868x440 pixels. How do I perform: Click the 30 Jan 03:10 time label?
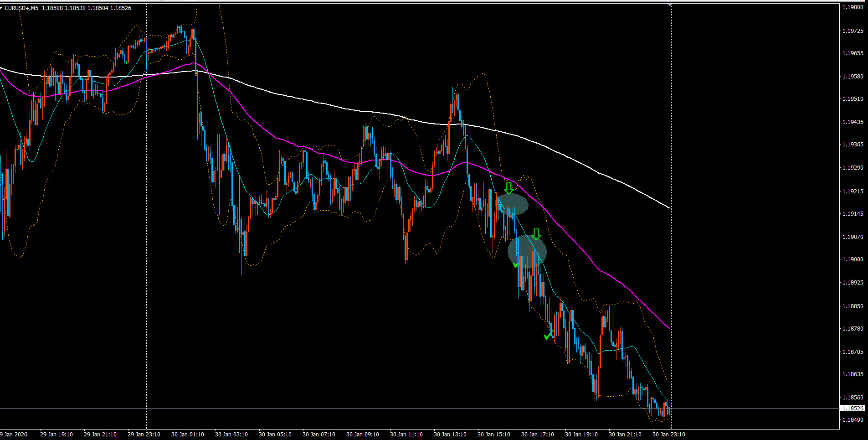click(231, 434)
